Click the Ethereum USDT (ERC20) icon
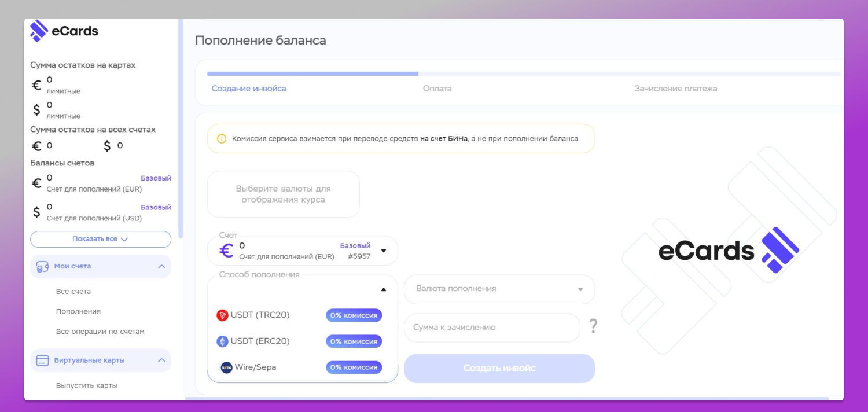868x412 pixels. (222, 341)
